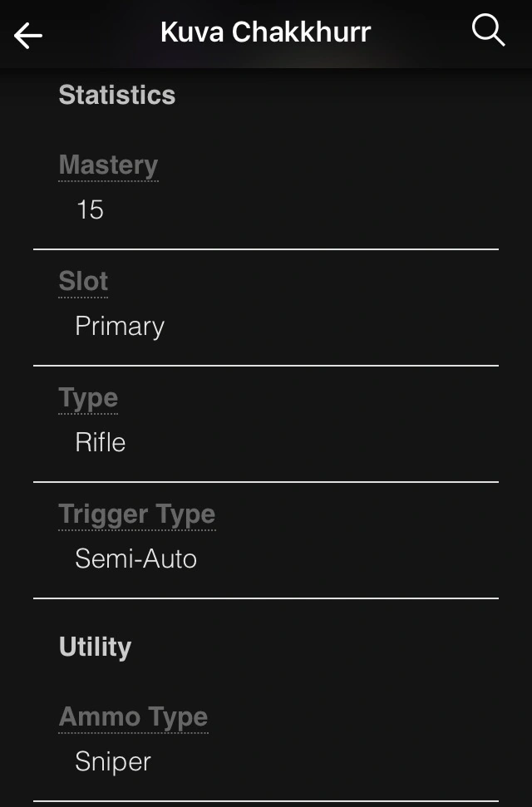Image resolution: width=532 pixels, height=807 pixels.
Task: Click the Kuva Chakkhurr page title
Action: 265,32
